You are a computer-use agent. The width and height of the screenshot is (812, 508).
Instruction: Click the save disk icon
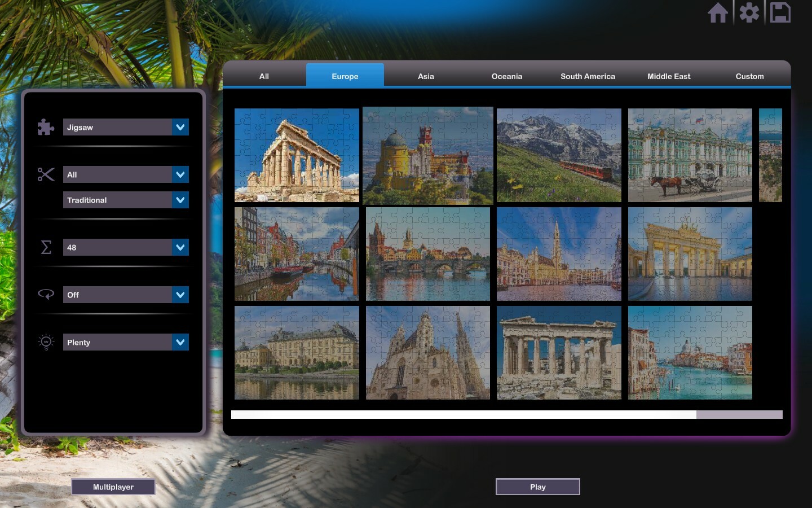780,12
